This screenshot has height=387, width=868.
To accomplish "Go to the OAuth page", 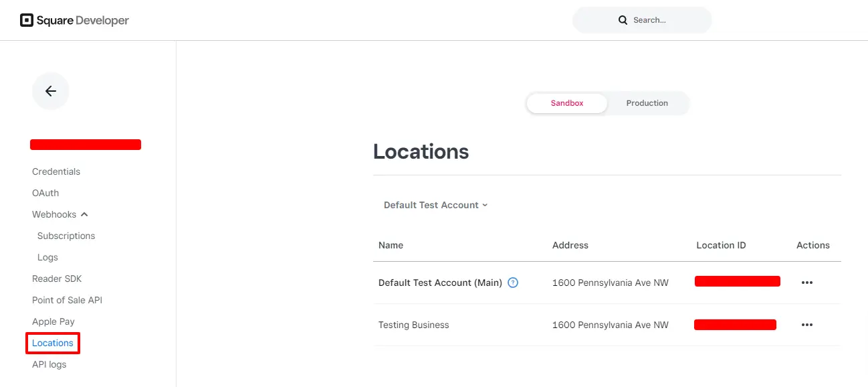I will tap(45, 193).
